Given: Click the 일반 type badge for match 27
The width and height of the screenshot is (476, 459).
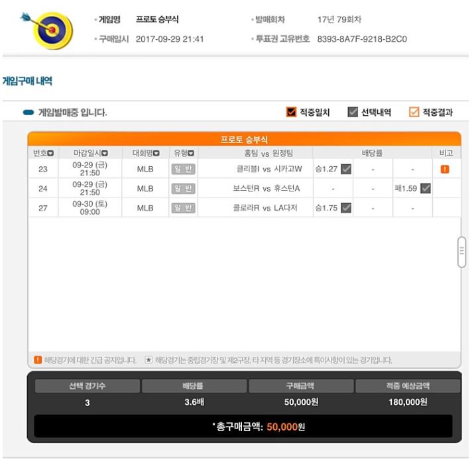Looking at the screenshot, I should [183, 208].
